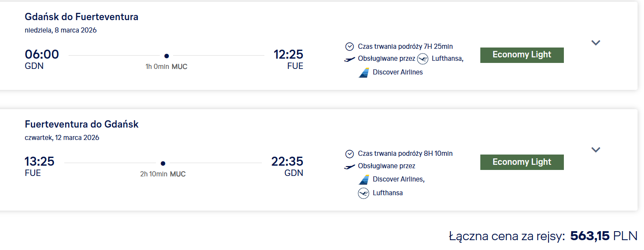
Task: Select the Gdańsk do Fuerteventura heading
Action: point(81,17)
